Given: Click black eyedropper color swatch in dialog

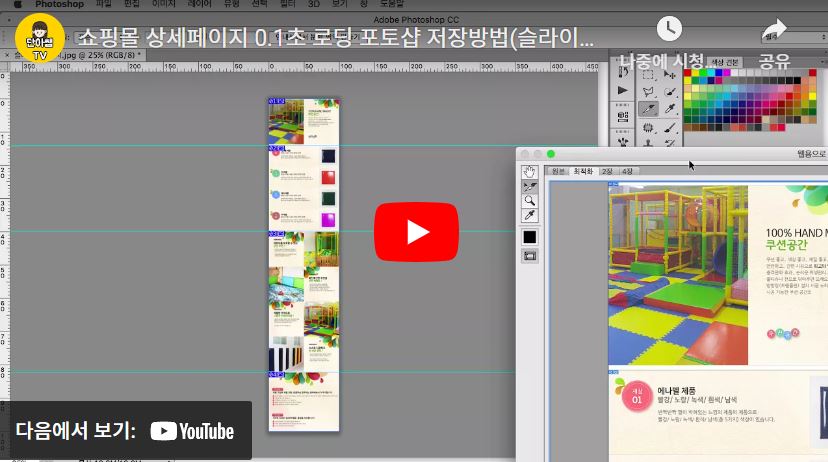Looking at the screenshot, I should pyautogui.click(x=530, y=237).
